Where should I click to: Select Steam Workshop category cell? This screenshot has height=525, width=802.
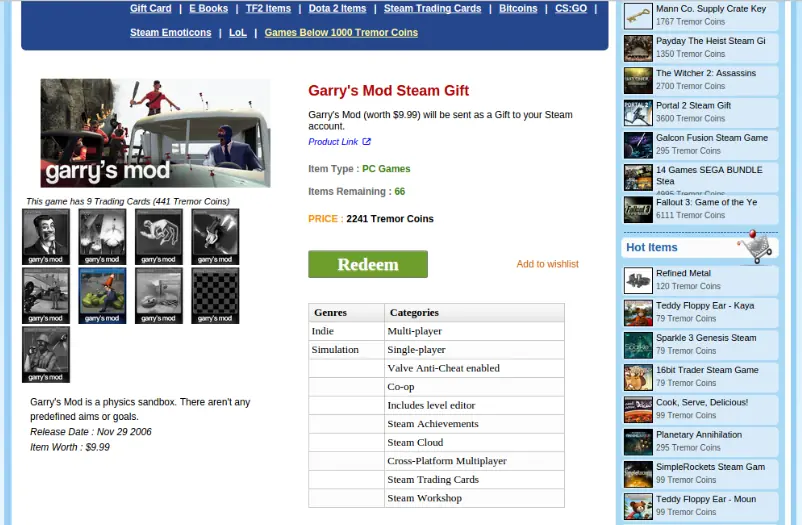474,498
